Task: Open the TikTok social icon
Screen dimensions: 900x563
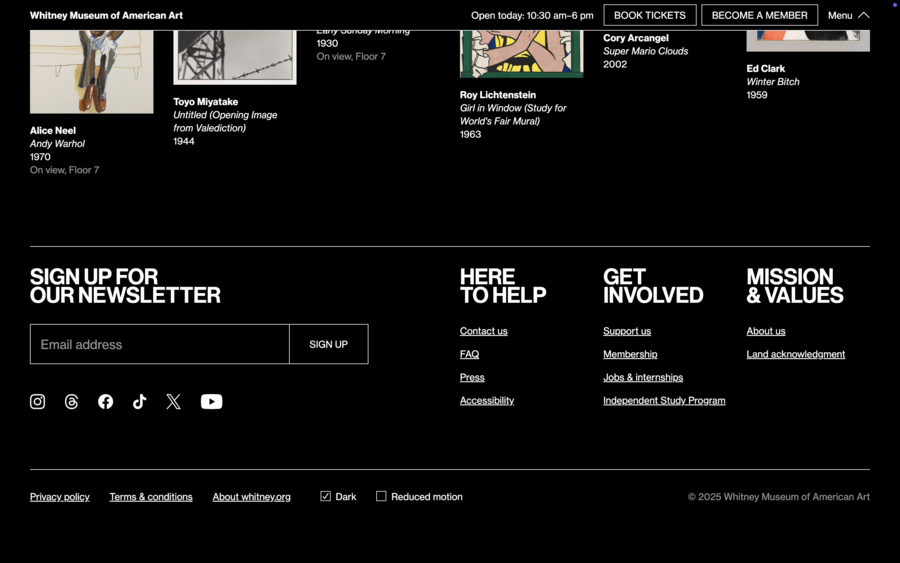Action: point(139,402)
